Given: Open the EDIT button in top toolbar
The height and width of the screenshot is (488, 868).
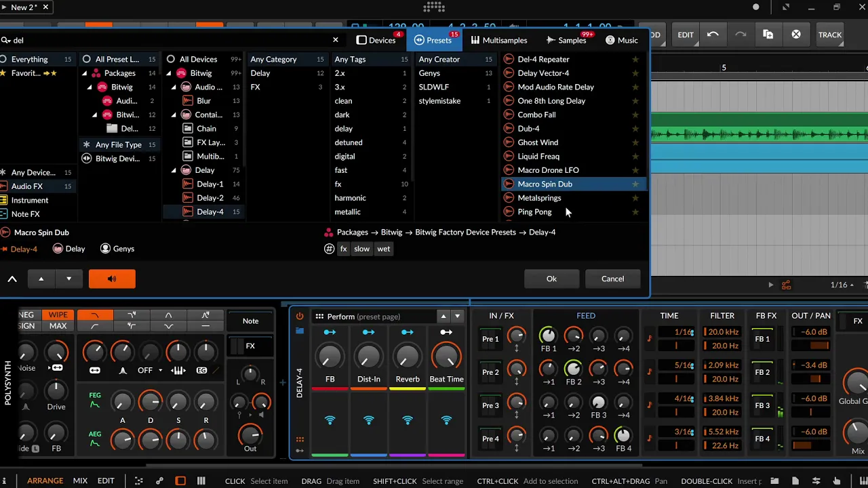Looking at the screenshot, I should (x=686, y=35).
